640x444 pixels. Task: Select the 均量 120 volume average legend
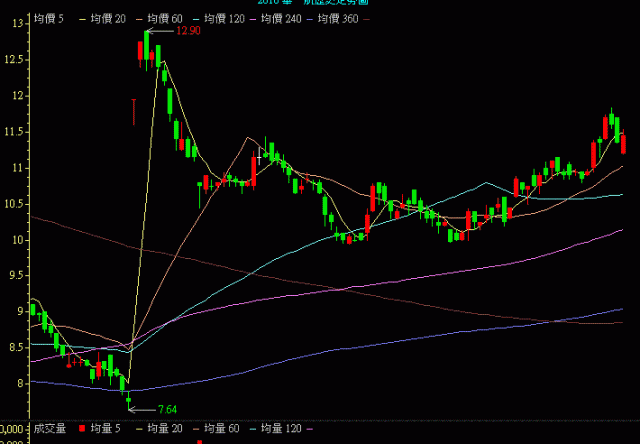(x=281, y=428)
